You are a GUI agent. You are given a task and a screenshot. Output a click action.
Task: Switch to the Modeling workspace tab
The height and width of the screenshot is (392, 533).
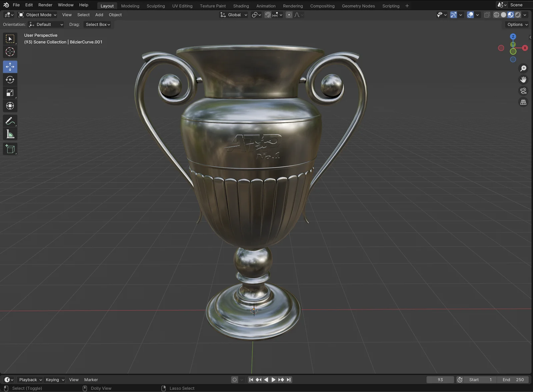[130, 6]
